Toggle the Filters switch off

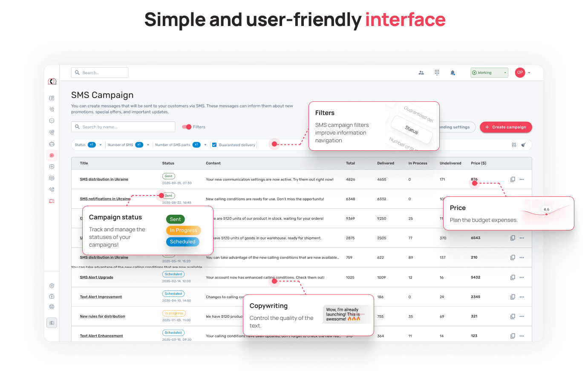tap(187, 127)
